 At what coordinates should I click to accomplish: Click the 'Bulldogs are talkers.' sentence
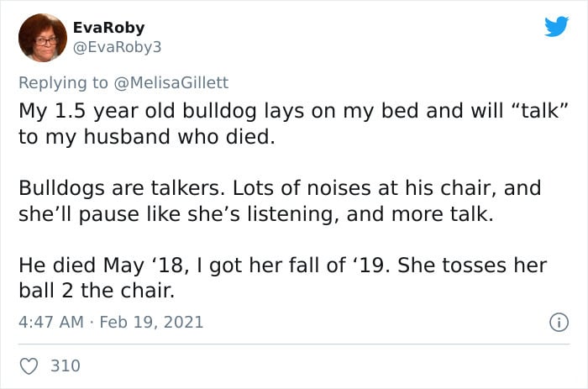(122, 188)
